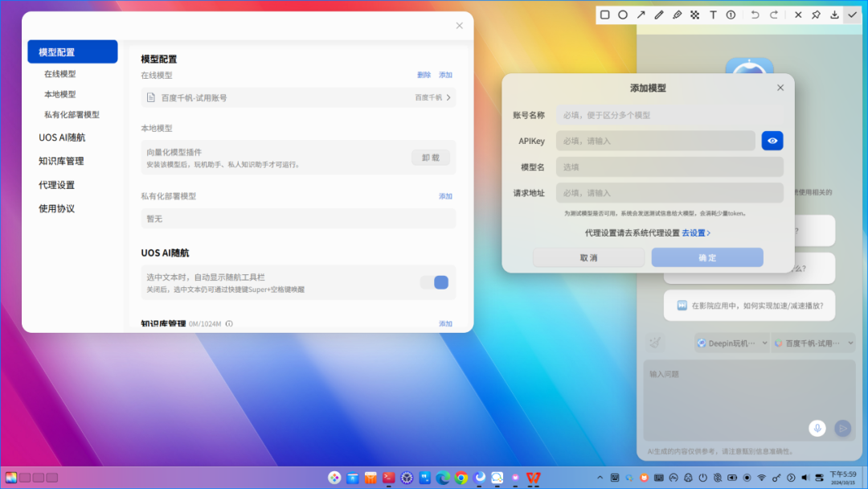Click 卸载 button for 向量化模型插件
The width and height of the screenshot is (868, 489).
coord(431,158)
